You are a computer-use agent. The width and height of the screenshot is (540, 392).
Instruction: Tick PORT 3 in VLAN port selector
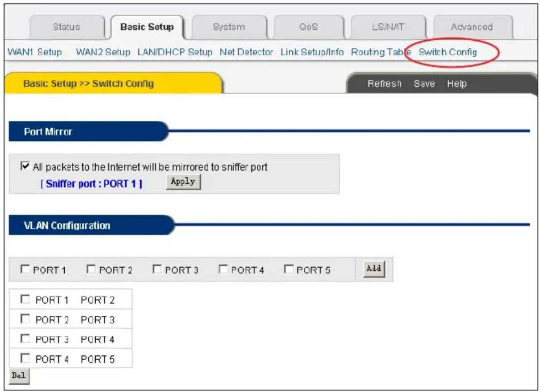click(157, 269)
